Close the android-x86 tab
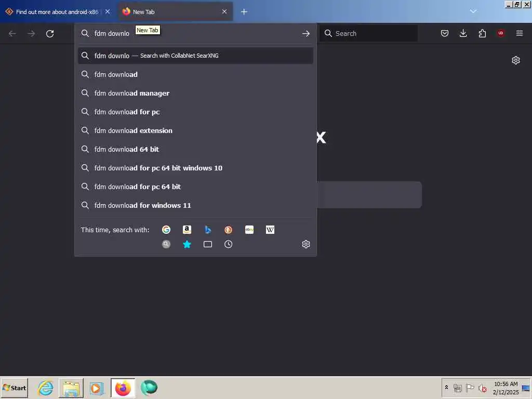The width and height of the screenshot is (532, 399). point(108,11)
